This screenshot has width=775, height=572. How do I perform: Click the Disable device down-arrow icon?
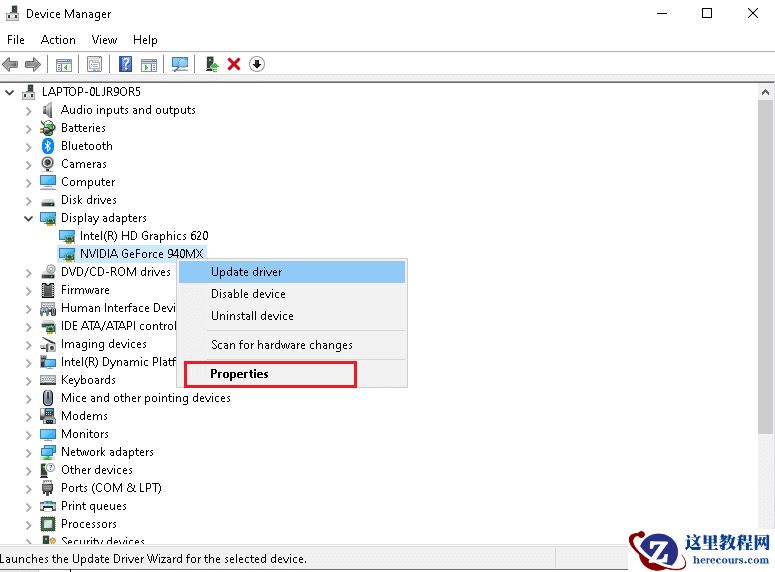(257, 64)
